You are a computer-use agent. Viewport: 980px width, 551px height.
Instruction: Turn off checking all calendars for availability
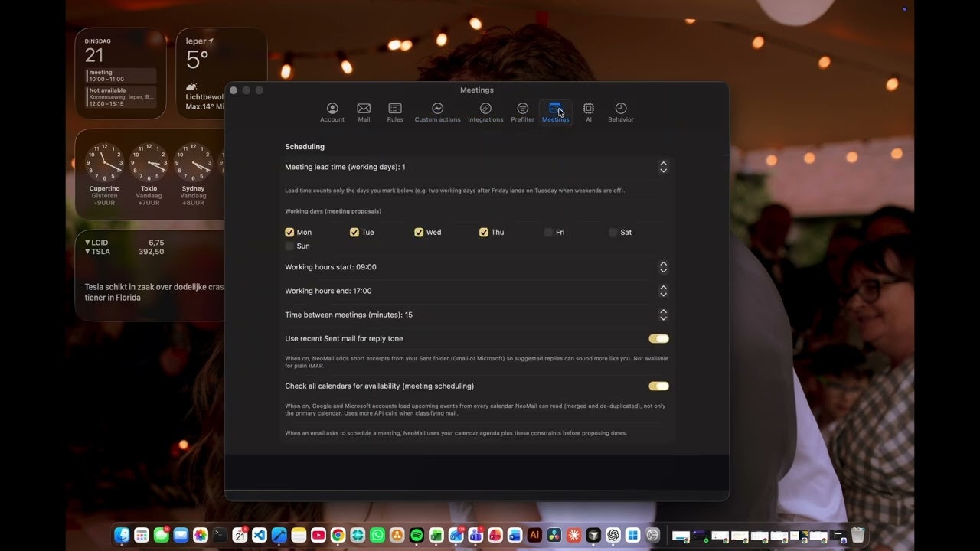click(658, 386)
